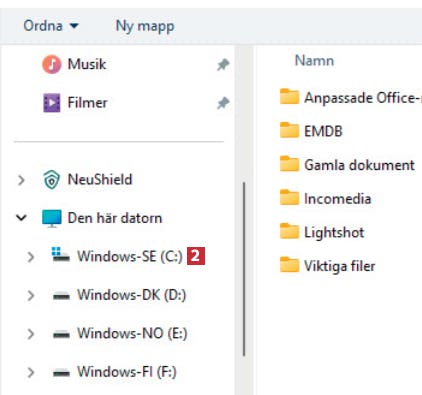Screen dimensions: 422x395
Task: Select the Viktiga filer folder
Action: pos(328,266)
